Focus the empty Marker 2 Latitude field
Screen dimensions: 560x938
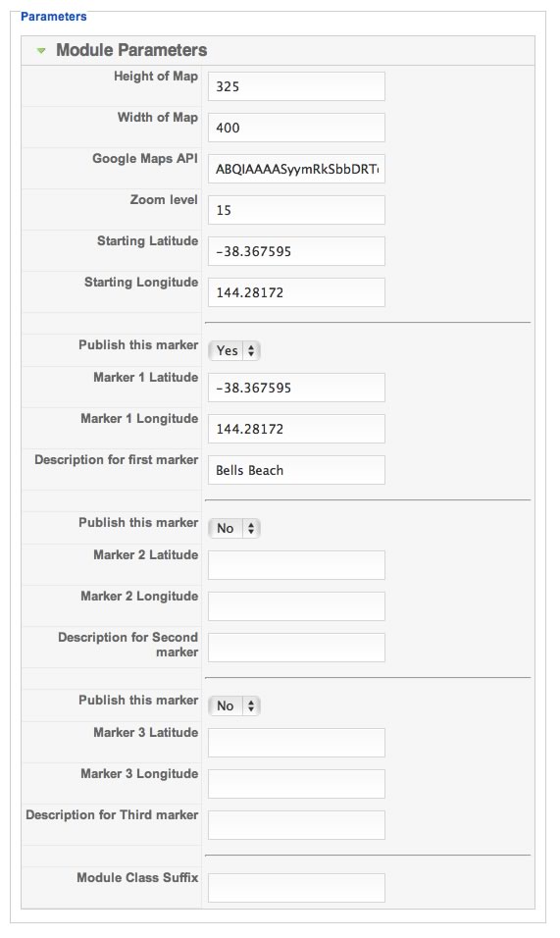(296, 566)
